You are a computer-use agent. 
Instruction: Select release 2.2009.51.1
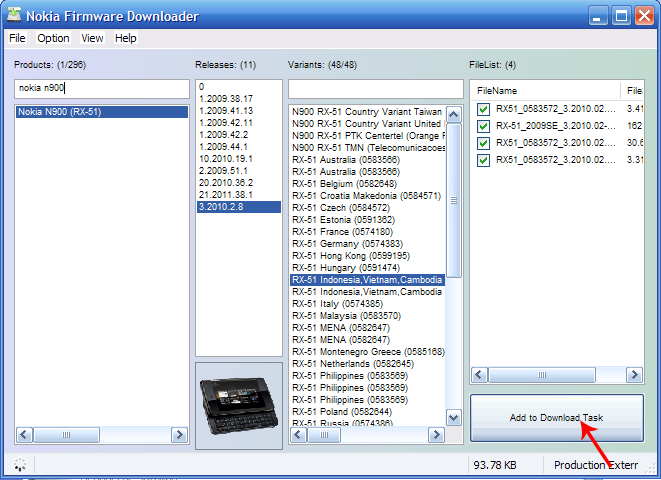coord(239,171)
